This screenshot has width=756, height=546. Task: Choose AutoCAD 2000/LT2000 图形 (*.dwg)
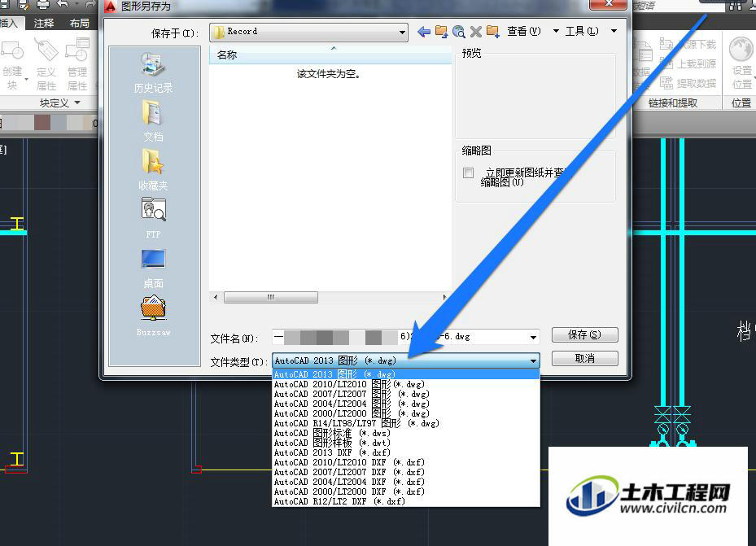[406, 413]
